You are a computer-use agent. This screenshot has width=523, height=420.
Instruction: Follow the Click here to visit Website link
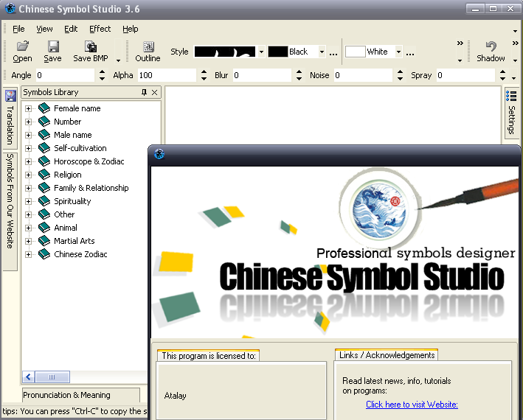coord(412,405)
